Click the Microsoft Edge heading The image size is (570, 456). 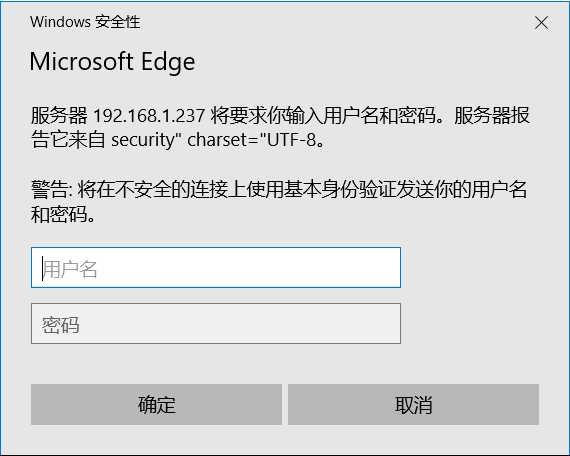pos(112,62)
